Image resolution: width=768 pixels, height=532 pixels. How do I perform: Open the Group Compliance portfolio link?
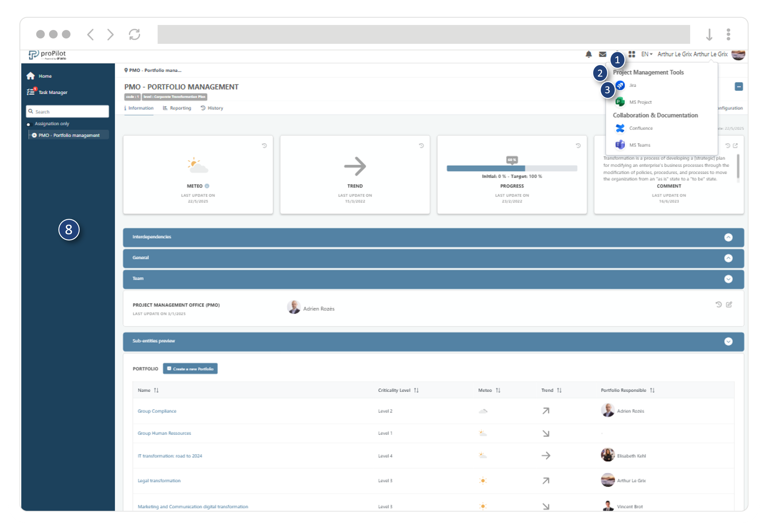tap(157, 411)
